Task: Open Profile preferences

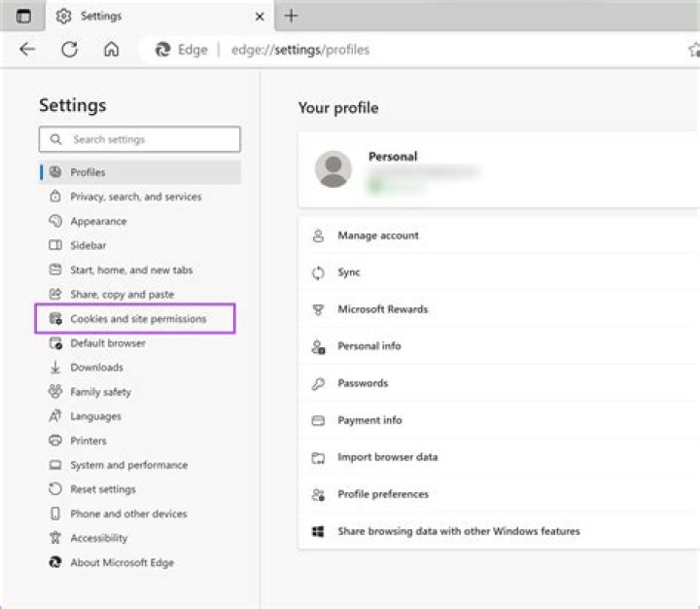Action: click(x=499, y=494)
